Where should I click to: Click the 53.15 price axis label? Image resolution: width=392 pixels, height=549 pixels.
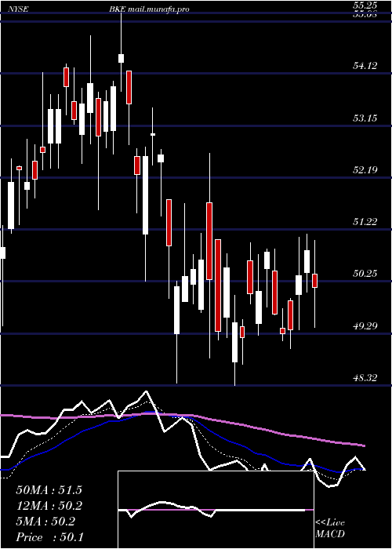point(365,118)
